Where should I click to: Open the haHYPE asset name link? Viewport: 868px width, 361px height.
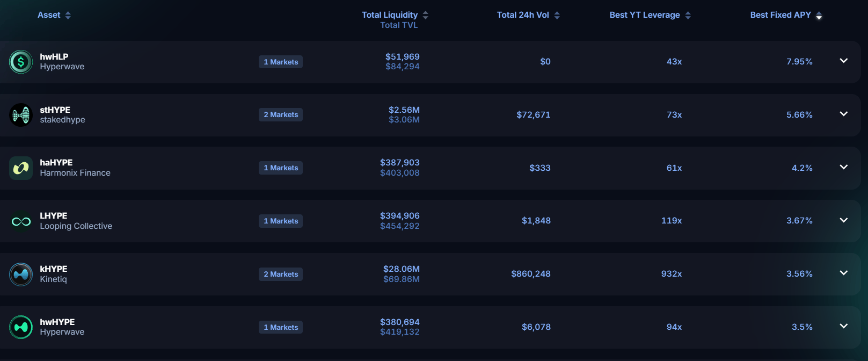[56, 163]
